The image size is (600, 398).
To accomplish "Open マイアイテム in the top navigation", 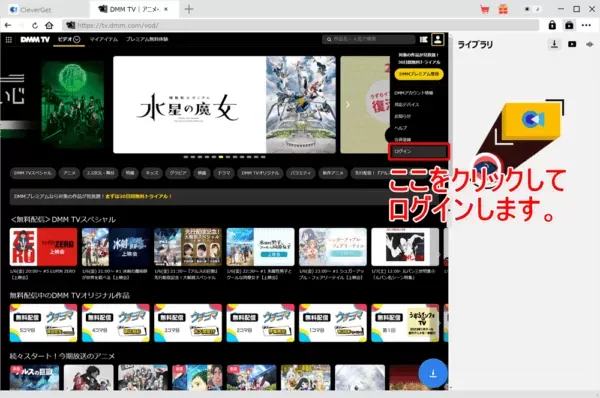I will coord(103,39).
